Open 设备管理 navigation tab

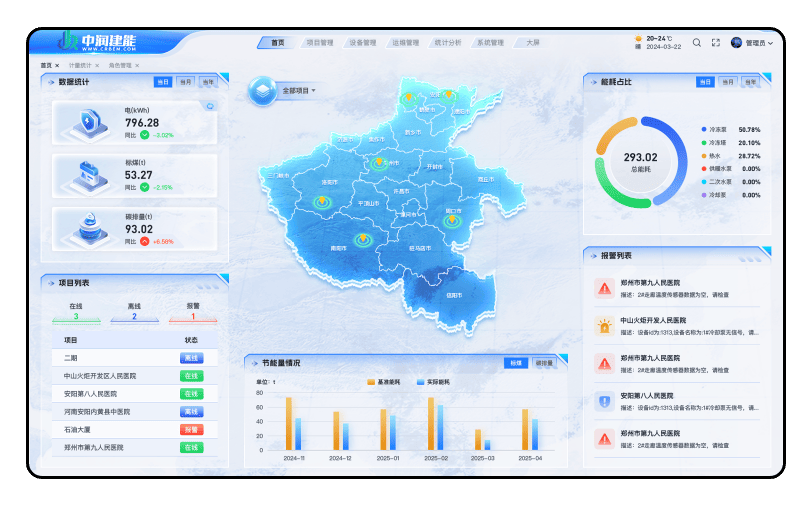pos(362,43)
